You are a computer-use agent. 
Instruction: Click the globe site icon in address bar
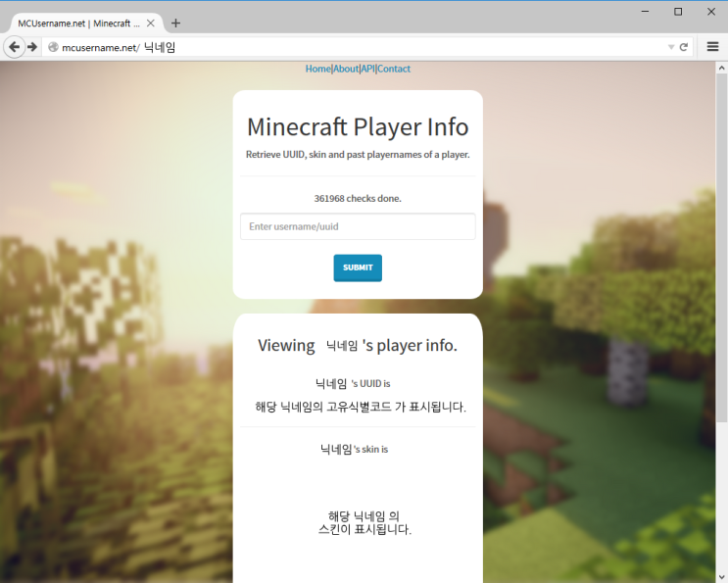tap(53, 47)
